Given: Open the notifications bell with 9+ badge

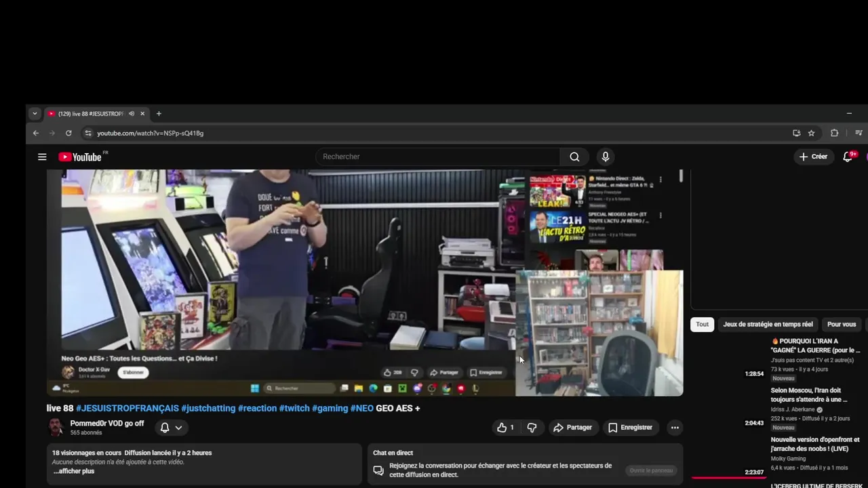Looking at the screenshot, I should pos(848,157).
